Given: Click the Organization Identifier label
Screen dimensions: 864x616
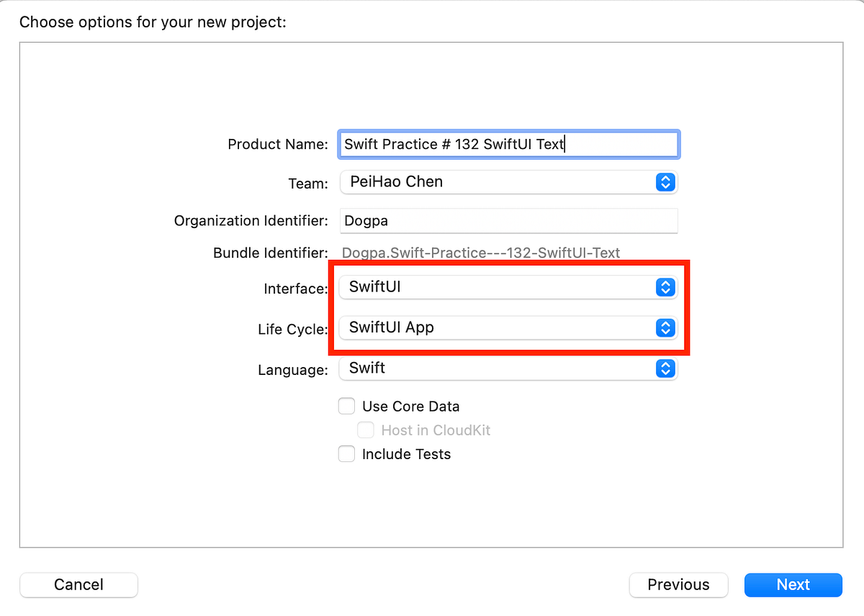Looking at the screenshot, I should coord(251,220).
